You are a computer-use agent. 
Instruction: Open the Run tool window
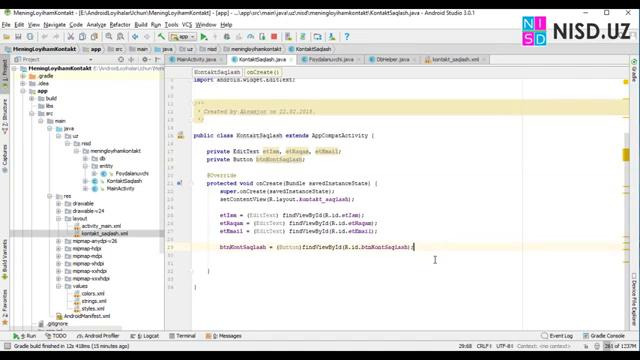tap(24, 336)
